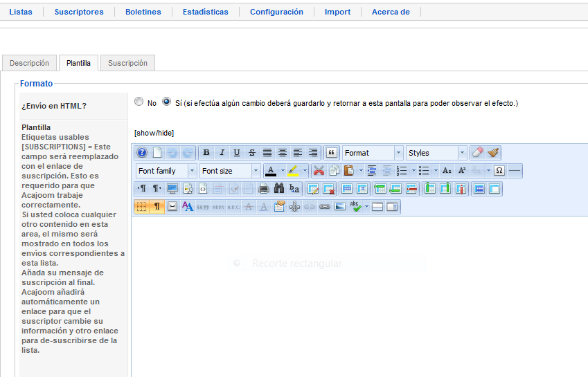Set left-to-right text direction
The image size is (588, 377).
142,189
